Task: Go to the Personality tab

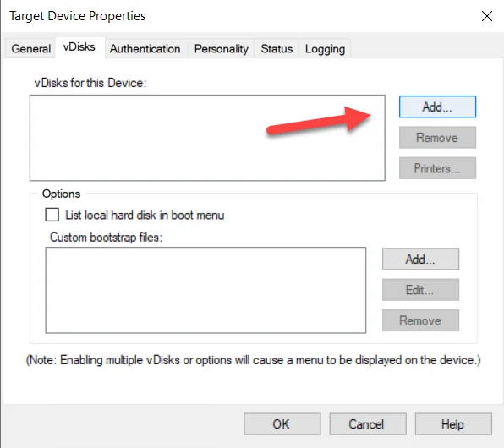Action: 222,48
